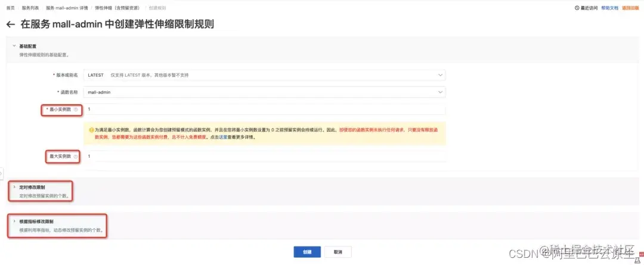This screenshot has width=644, height=265.
Task: Open 帮助文档 link
Action: [609, 8]
